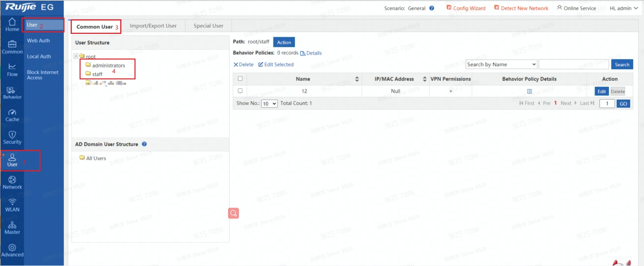
Task: Open the Search by Name dropdown
Action: [501, 64]
